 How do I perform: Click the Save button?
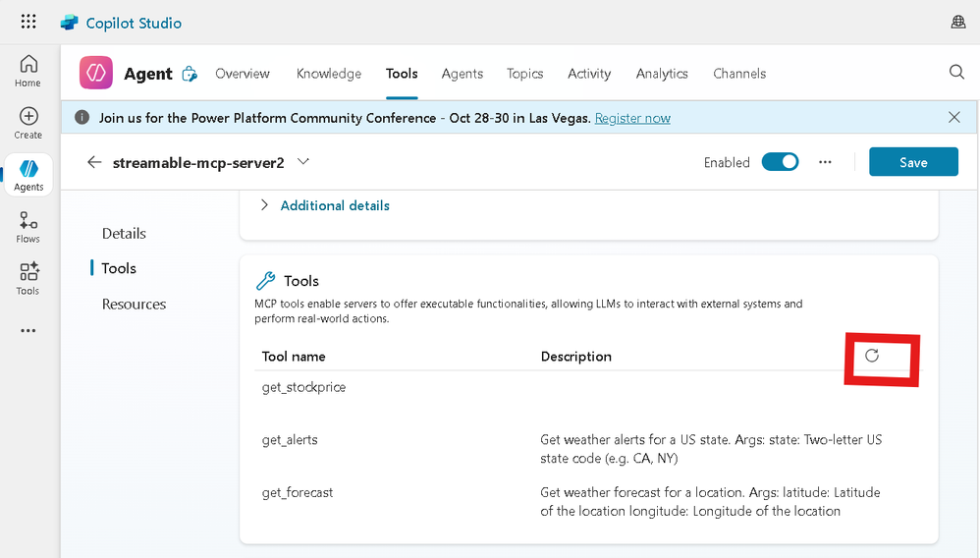click(913, 162)
